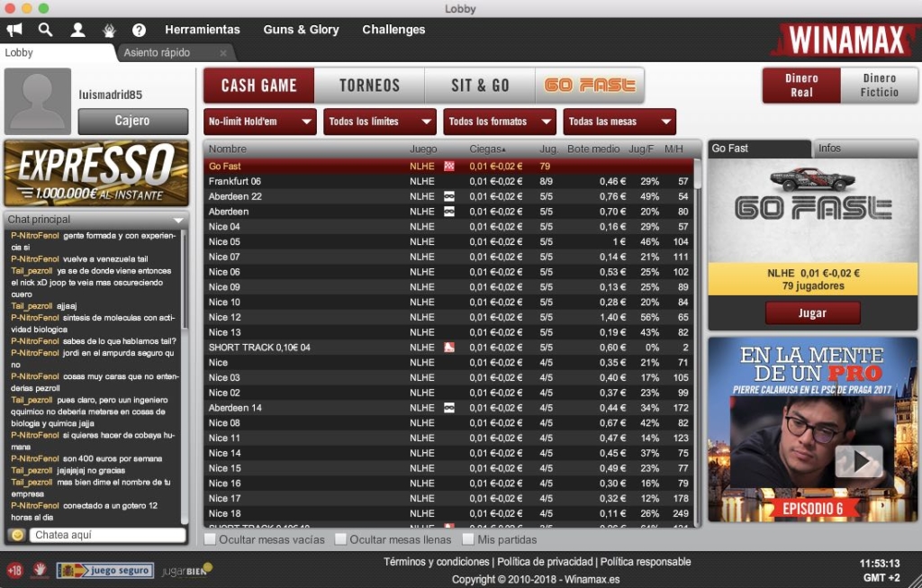This screenshot has width=922, height=588.
Task: Click the Expresso 1.000.000€ banner
Action: click(96, 173)
